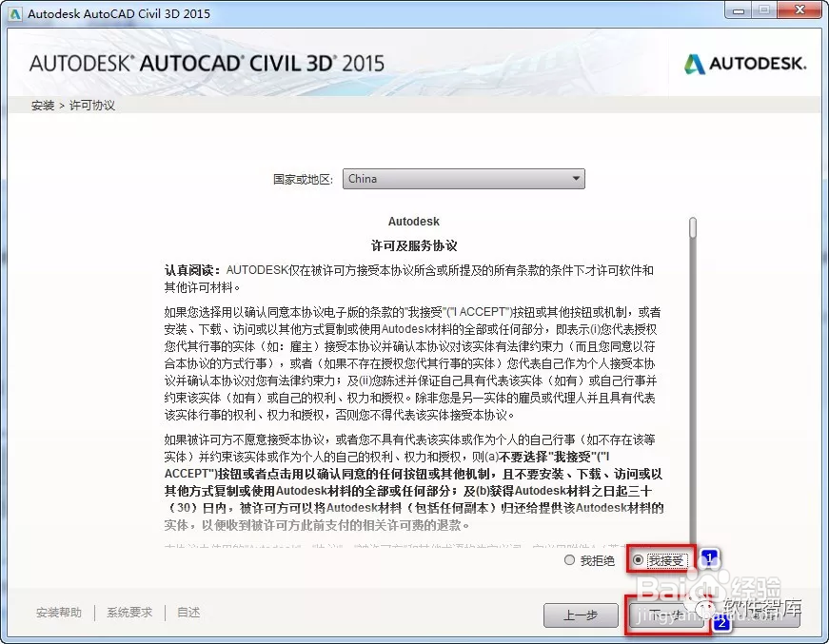Click the Autodesk title above the agreement
829x644 pixels.
coord(413,222)
